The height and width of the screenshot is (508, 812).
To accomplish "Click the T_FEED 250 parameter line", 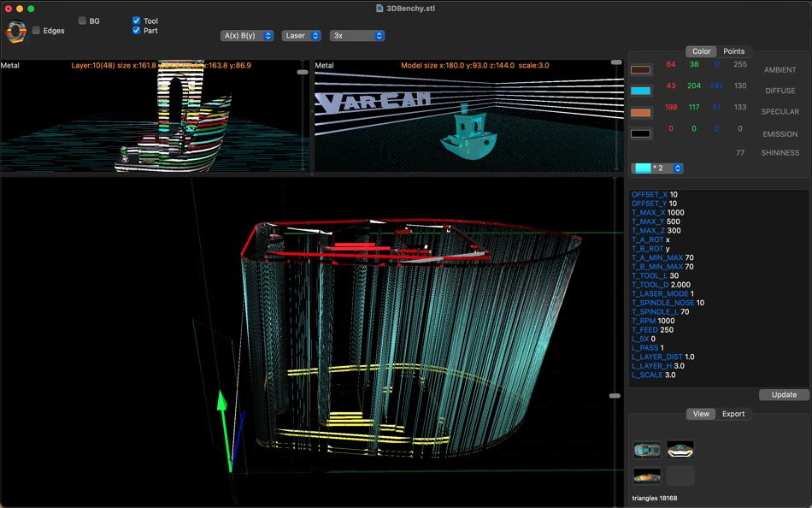I will (x=652, y=329).
